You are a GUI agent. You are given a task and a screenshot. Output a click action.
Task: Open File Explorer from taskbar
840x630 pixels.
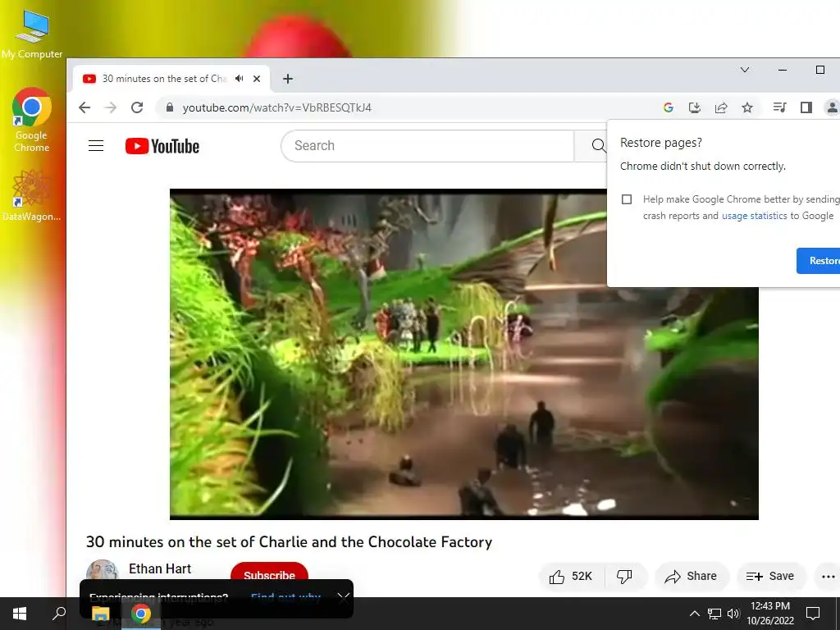pos(100,614)
